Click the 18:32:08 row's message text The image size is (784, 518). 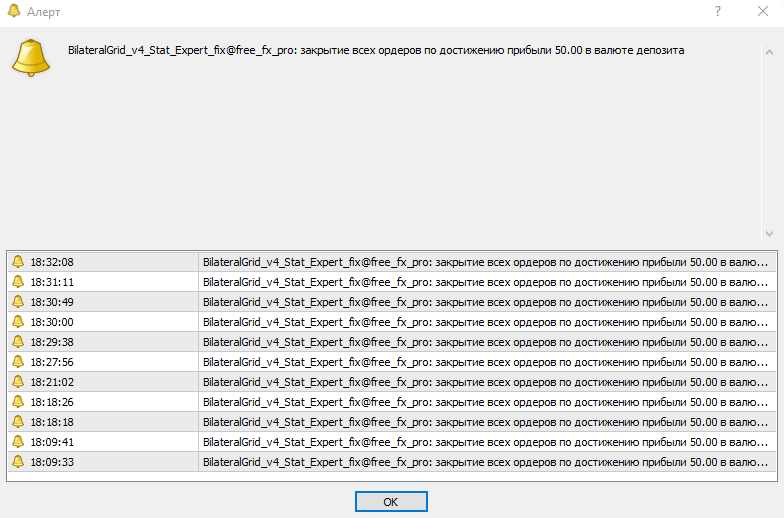point(485,262)
